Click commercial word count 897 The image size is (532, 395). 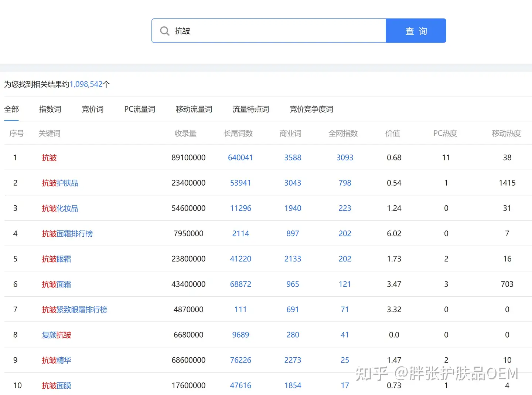(x=293, y=234)
